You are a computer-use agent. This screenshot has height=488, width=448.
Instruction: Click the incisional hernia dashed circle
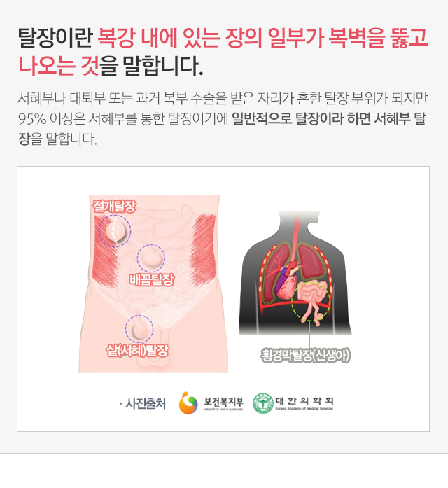pos(115,230)
